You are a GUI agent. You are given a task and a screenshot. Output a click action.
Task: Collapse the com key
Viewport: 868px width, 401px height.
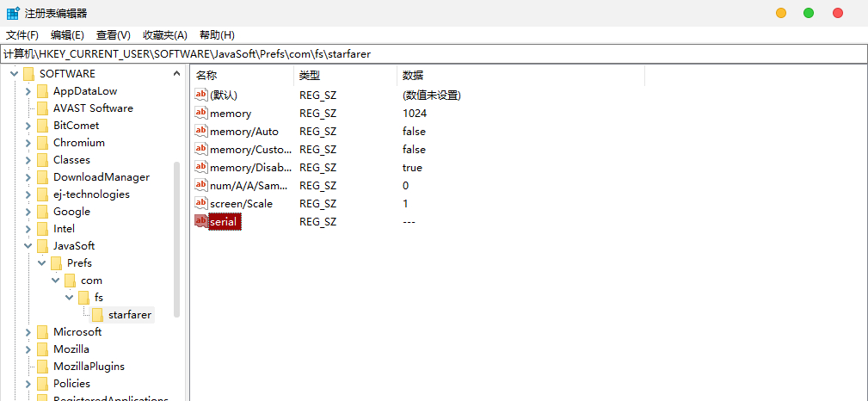point(55,281)
